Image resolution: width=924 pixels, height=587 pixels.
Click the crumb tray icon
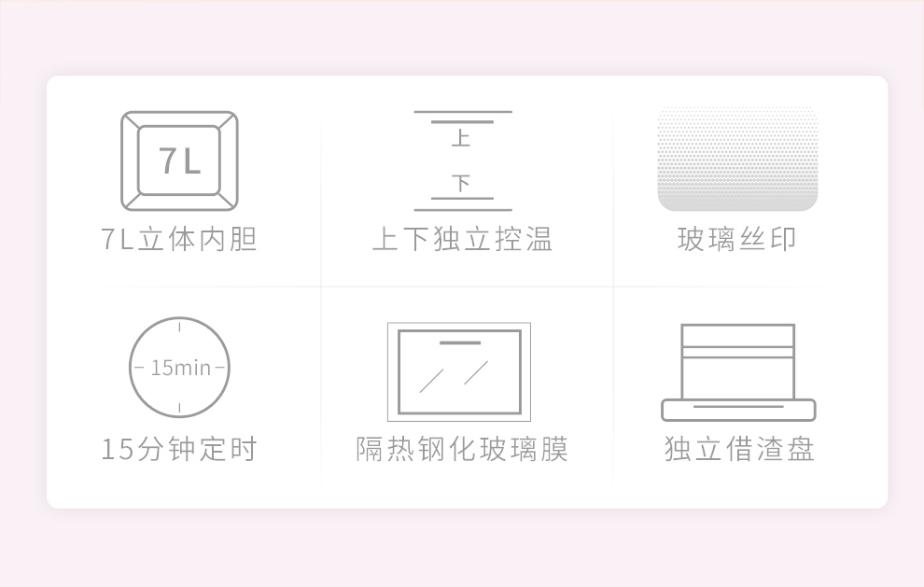(738, 372)
